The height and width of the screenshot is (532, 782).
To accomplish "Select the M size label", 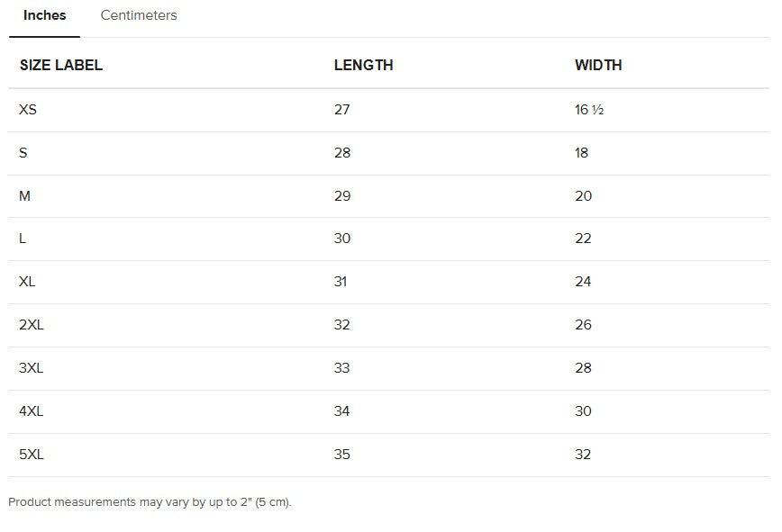I will [24, 196].
